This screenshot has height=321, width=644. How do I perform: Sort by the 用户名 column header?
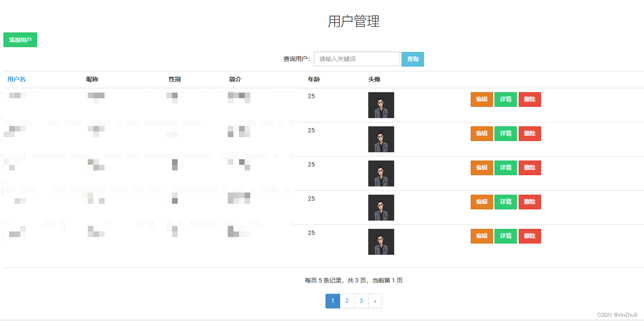pyautogui.click(x=16, y=79)
